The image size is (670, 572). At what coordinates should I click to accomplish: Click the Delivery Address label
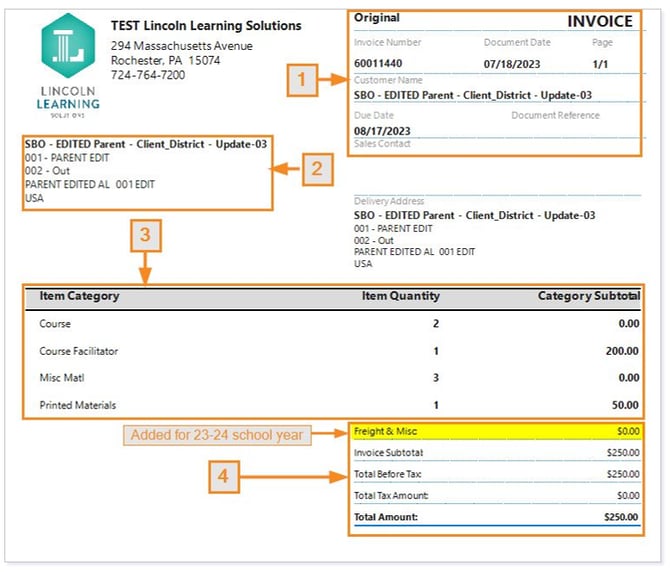coord(389,201)
